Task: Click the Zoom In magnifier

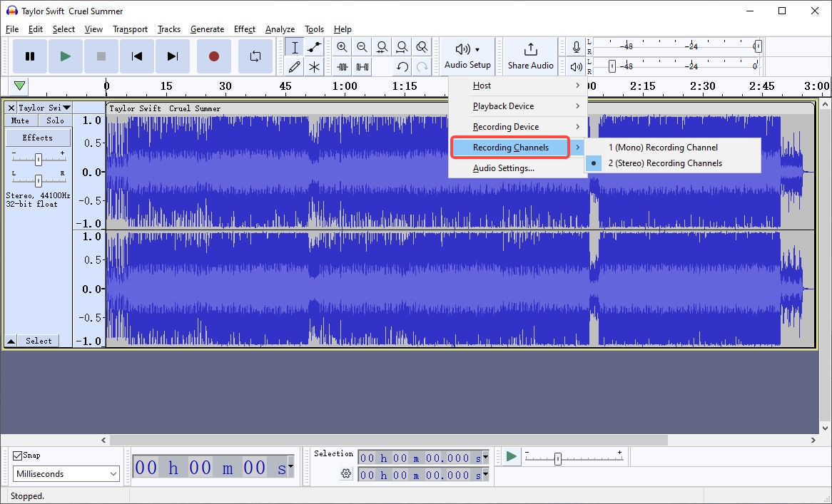Action: coord(343,47)
